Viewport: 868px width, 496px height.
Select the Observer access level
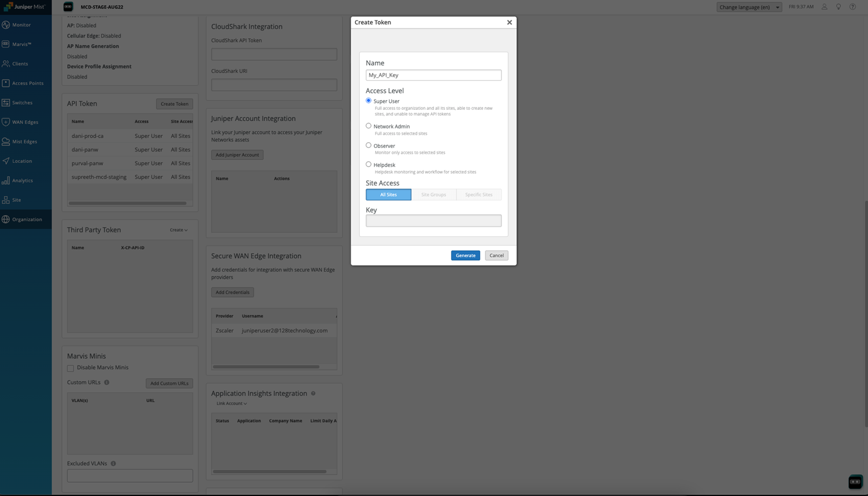click(x=369, y=146)
